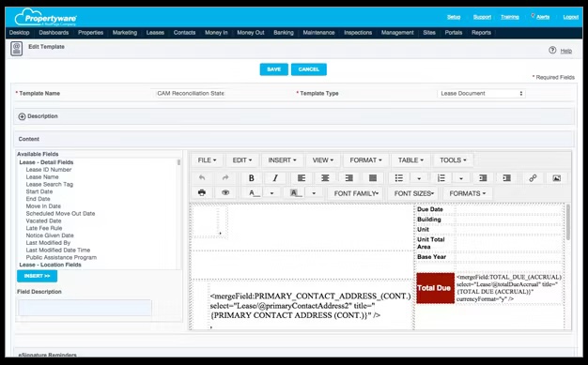Open the editor Insert menu
588x365 pixels.
click(282, 160)
